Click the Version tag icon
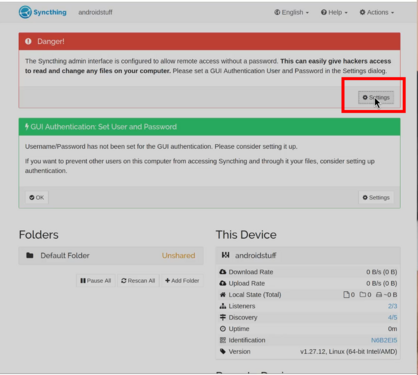Screen dimensions: 418x375 pyautogui.click(x=223, y=351)
